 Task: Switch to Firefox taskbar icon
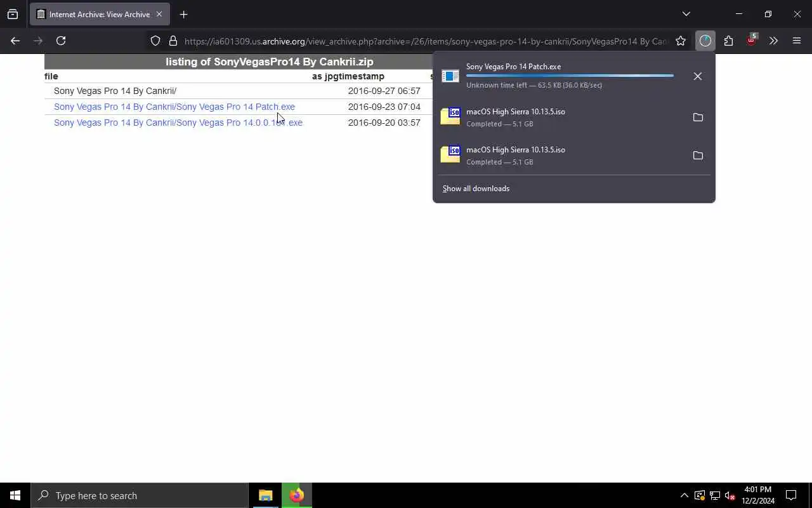point(297,495)
